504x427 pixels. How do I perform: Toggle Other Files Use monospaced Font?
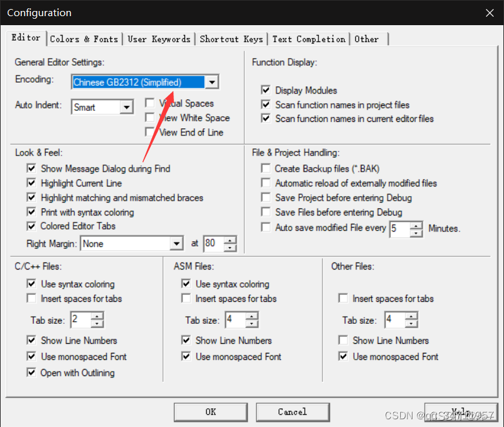[x=344, y=356]
